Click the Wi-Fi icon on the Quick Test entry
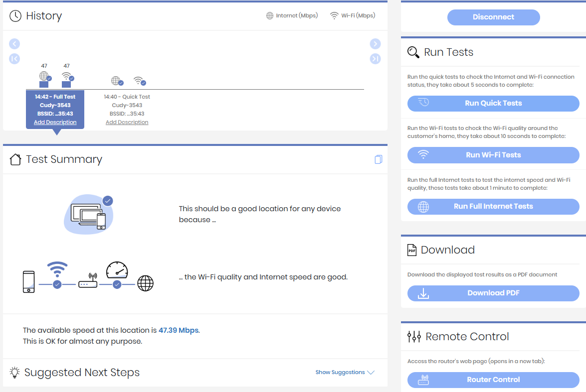The image size is (586, 392). (138, 81)
